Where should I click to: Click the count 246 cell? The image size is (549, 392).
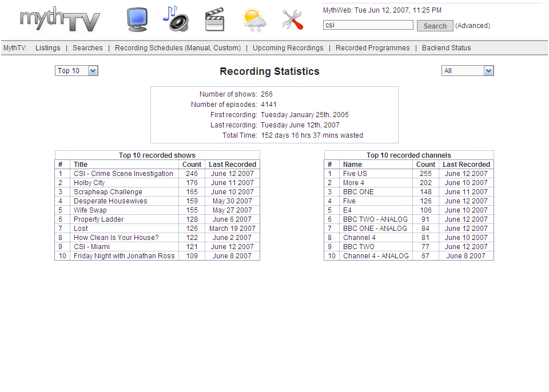(192, 174)
